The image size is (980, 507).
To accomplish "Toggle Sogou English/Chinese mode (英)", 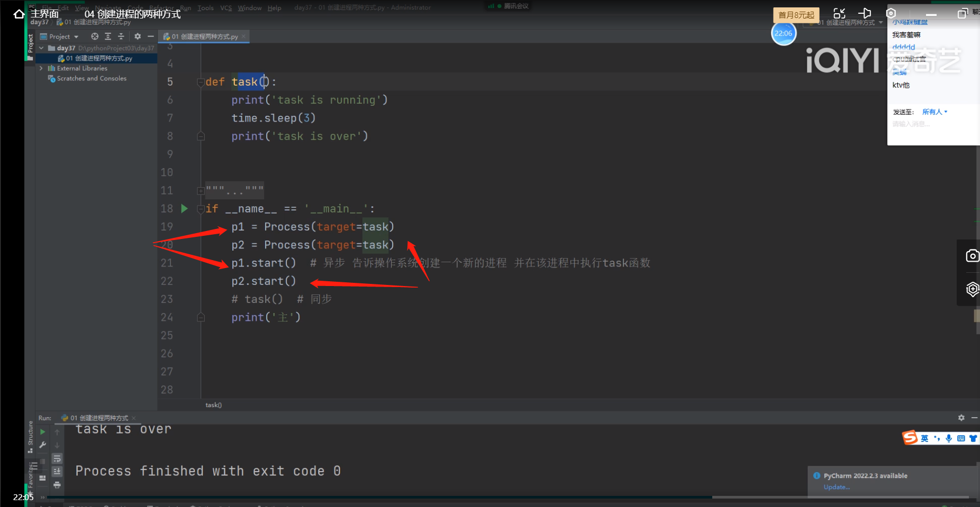I will pos(924,438).
